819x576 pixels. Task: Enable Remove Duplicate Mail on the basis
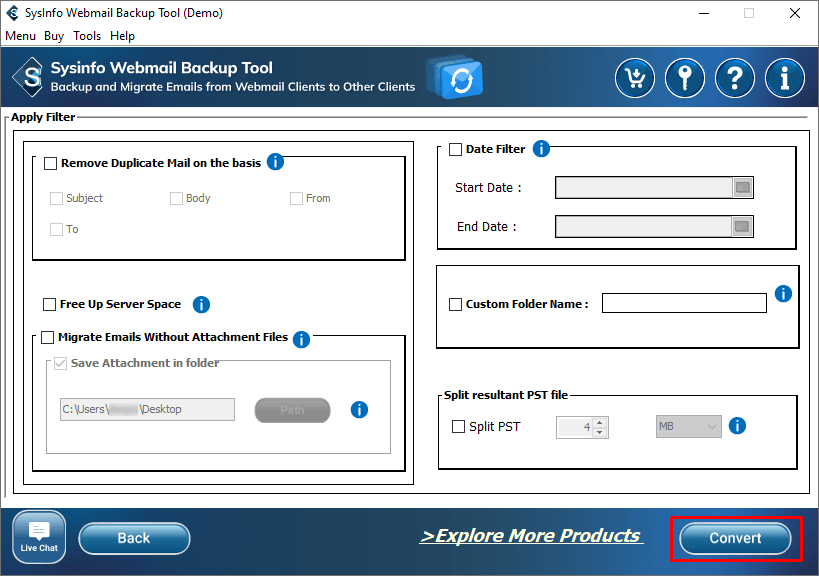51,163
